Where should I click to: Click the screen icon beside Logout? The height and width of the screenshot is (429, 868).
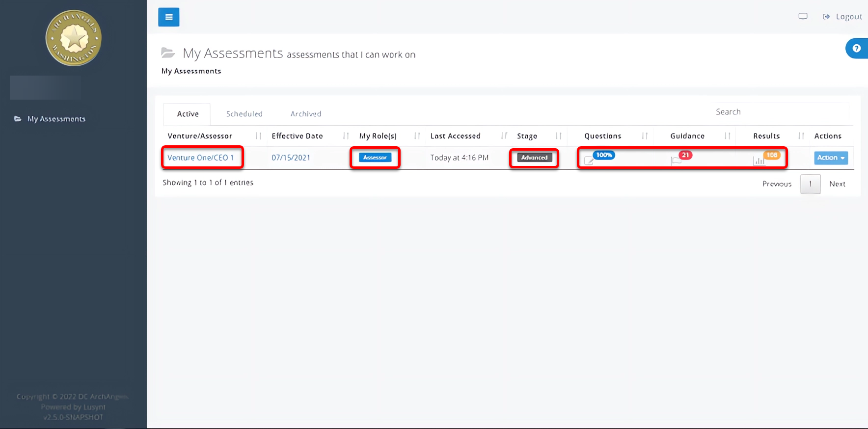click(803, 16)
